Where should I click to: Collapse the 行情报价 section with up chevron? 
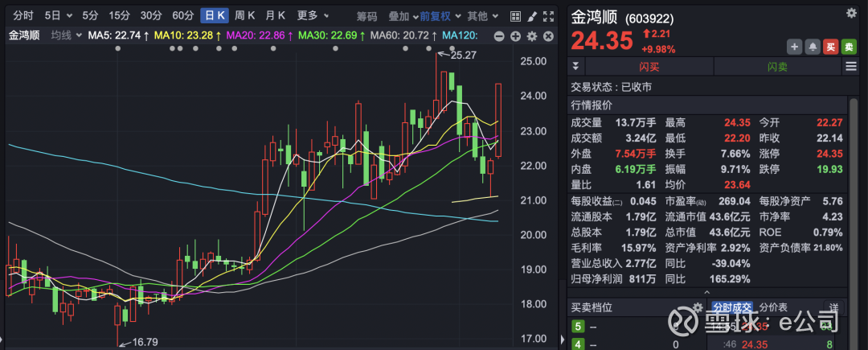tap(707, 292)
